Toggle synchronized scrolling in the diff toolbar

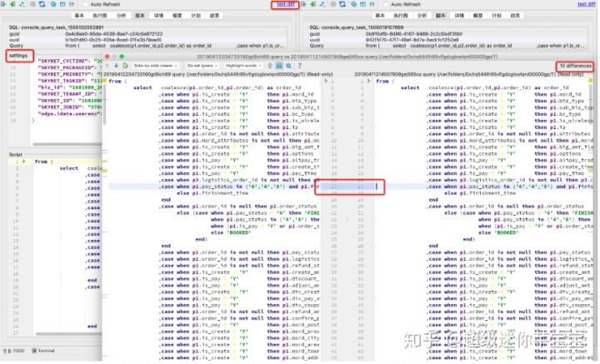pos(279,66)
